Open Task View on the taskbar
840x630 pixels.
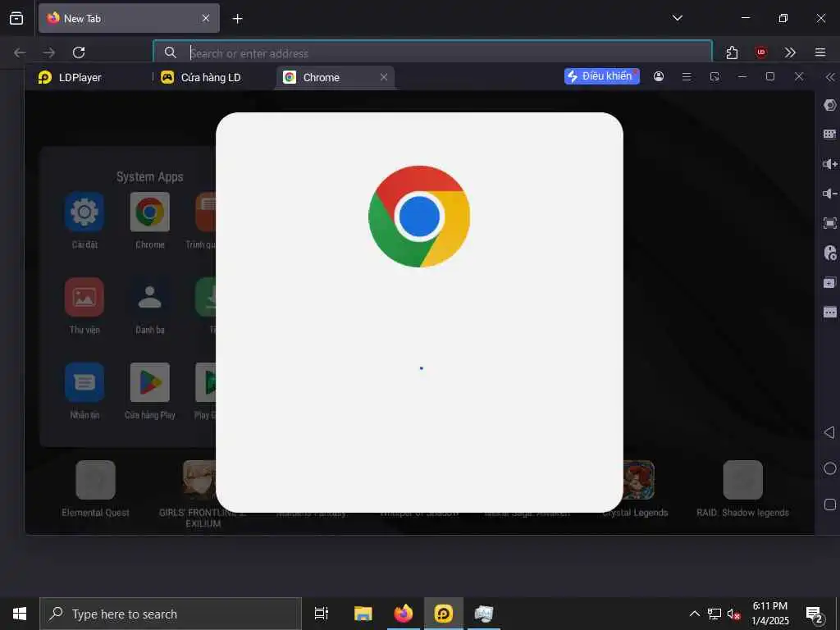322,614
